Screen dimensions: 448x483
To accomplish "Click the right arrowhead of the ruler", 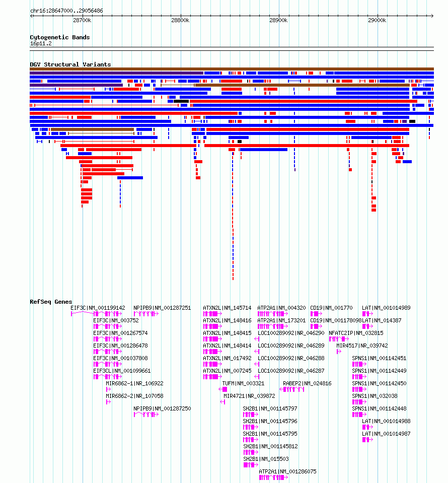I will click(x=432, y=16).
